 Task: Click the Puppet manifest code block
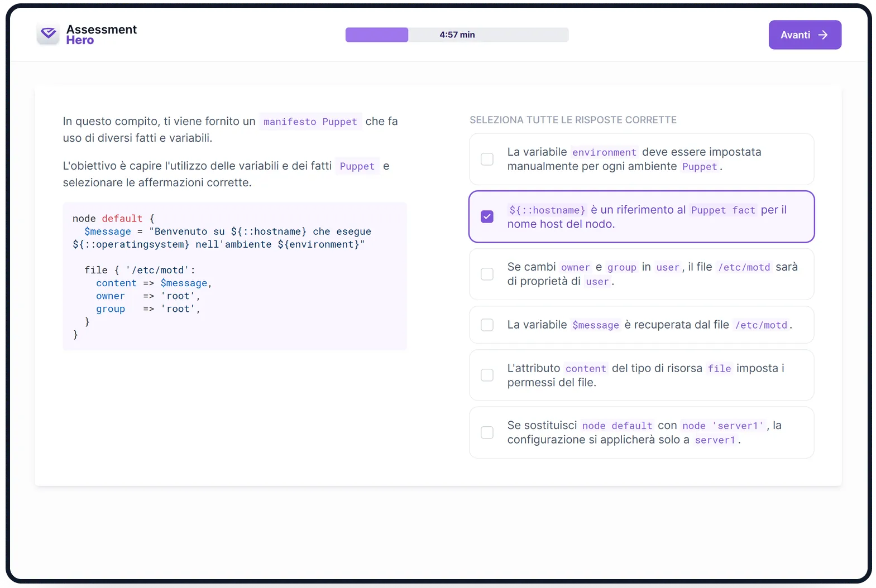click(234, 276)
